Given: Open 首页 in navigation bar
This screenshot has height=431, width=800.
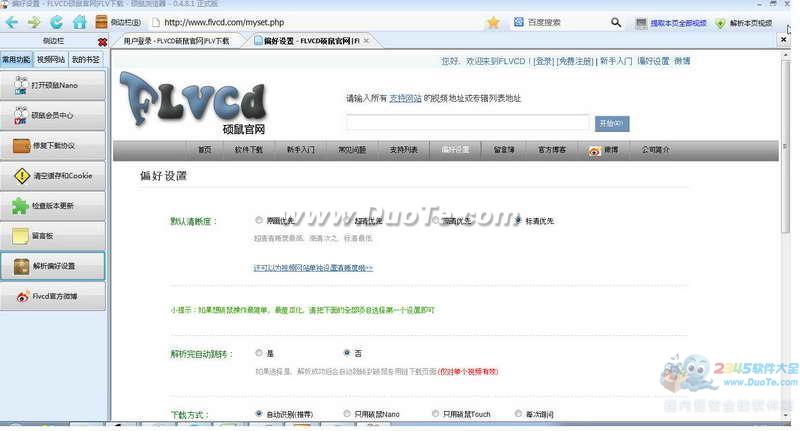Looking at the screenshot, I should pos(205,150).
